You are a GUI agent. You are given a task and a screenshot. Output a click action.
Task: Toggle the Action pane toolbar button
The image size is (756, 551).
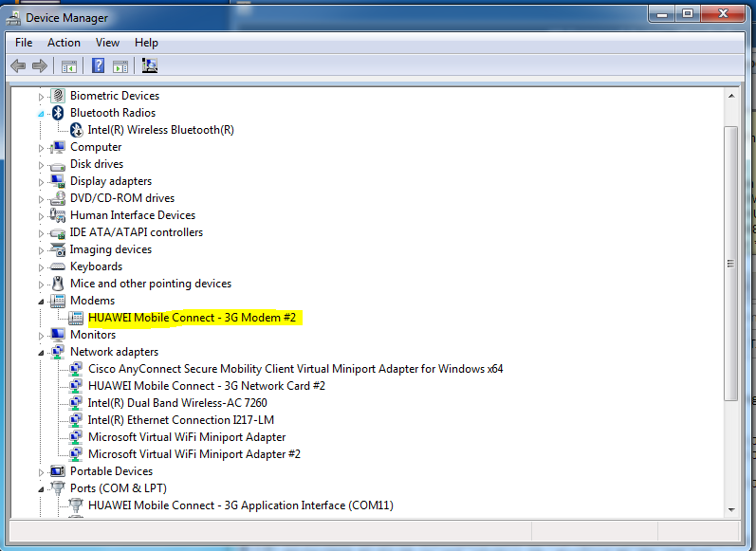(120, 66)
